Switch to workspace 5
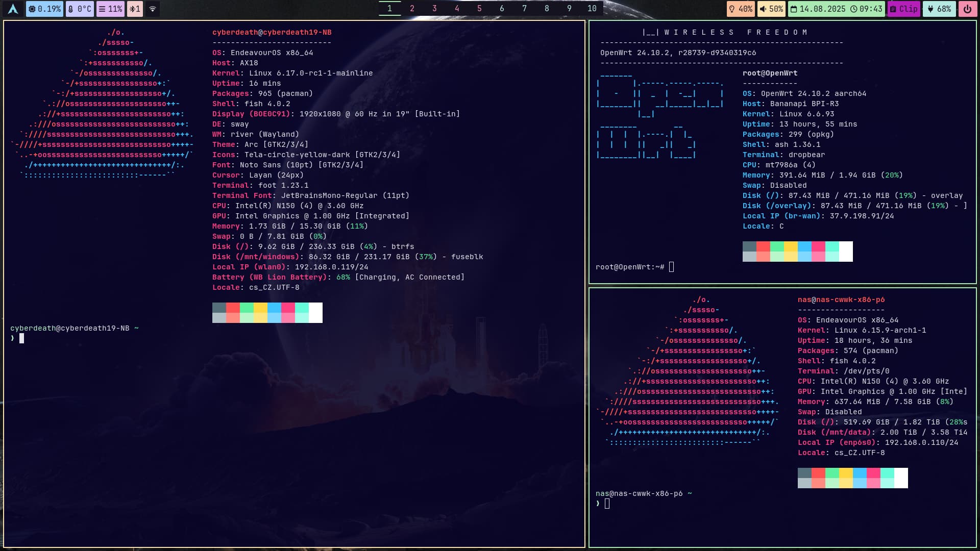Viewport: 980px width, 551px height. 479,8
